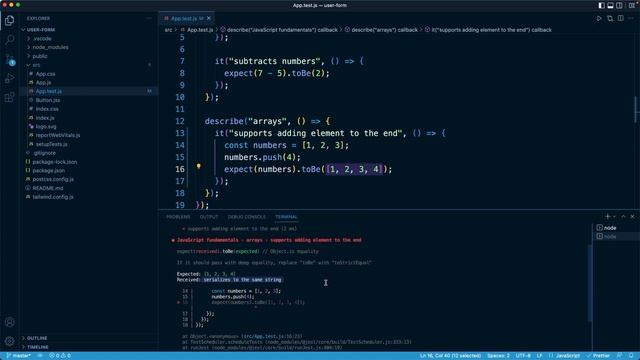Maximize the panel with the up chevron
The height and width of the screenshot is (360, 640).
623,216
